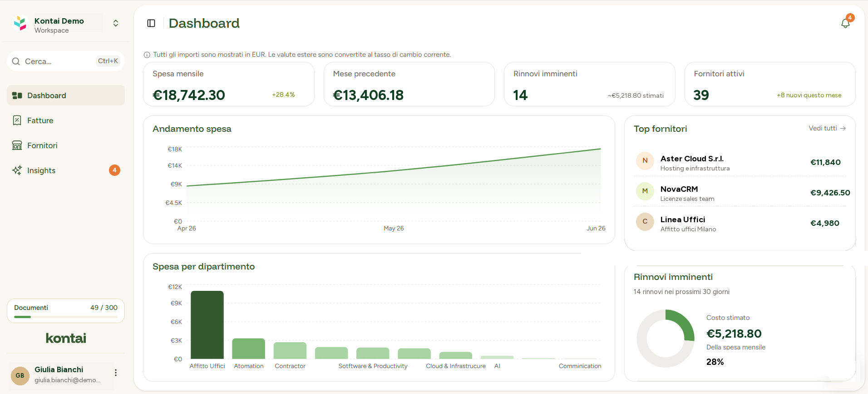The width and height of the screenshot is (868, 394).
Task: Click the Cloud & Infrastrucure label
Action: pyautogui.click(x=456, y=366)
